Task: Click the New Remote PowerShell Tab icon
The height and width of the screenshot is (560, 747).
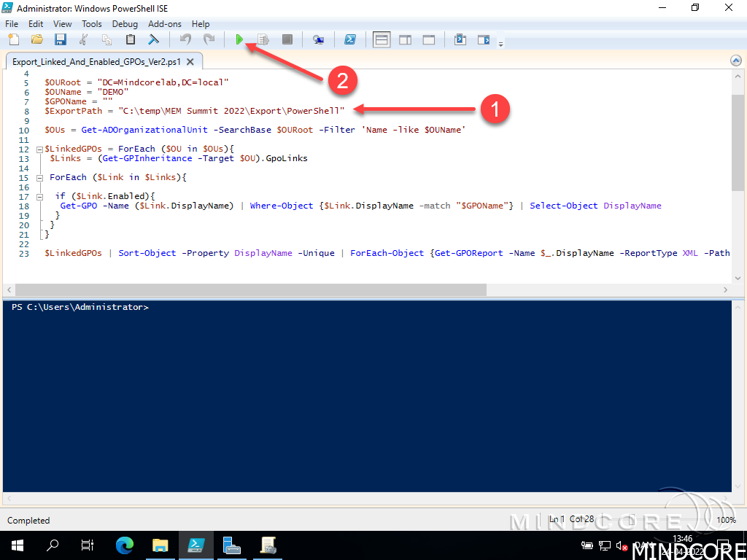Action: click(318, 40)
